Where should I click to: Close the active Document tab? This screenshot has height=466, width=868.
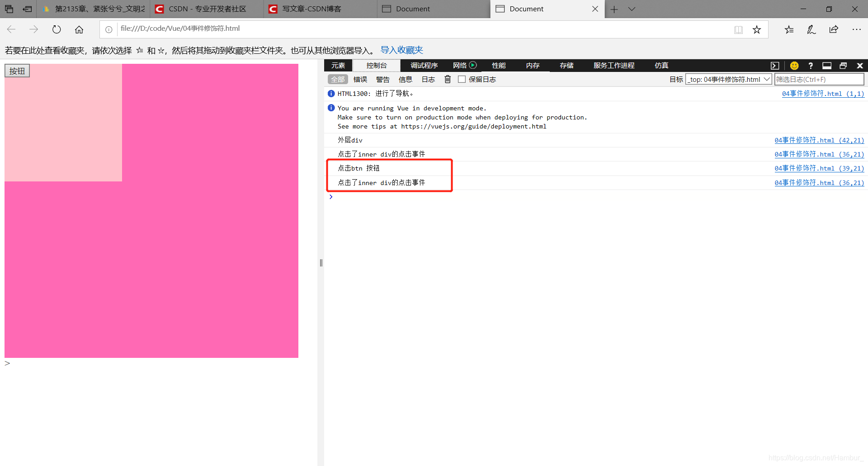595,9
